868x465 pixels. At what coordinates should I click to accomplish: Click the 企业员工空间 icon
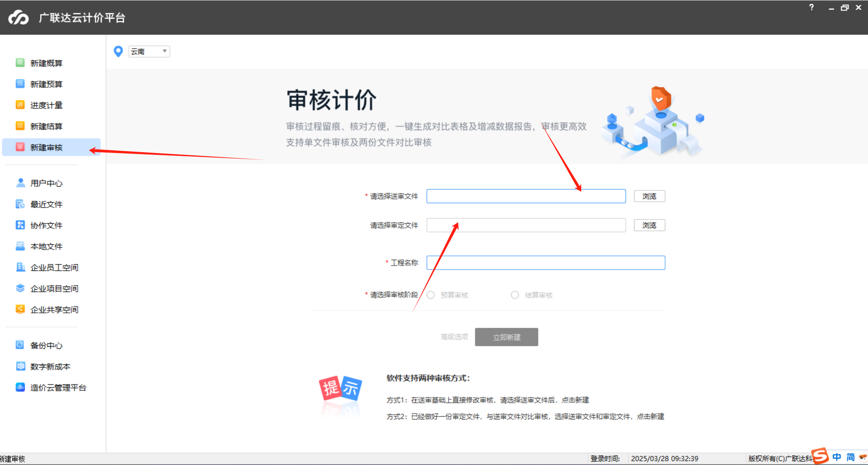(20, 267)
